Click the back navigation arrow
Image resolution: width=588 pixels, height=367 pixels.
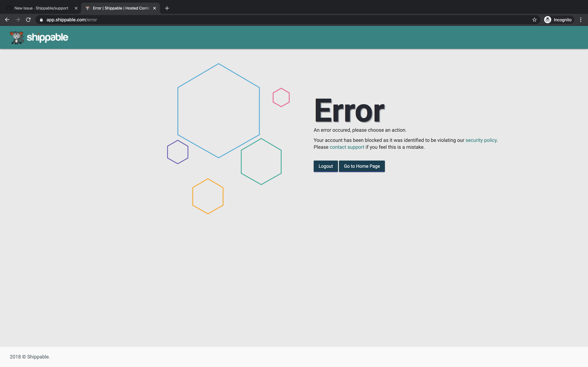point(7,20)
